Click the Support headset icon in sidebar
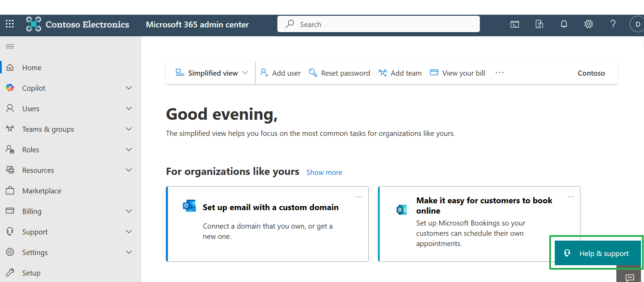 pos(10,232)
